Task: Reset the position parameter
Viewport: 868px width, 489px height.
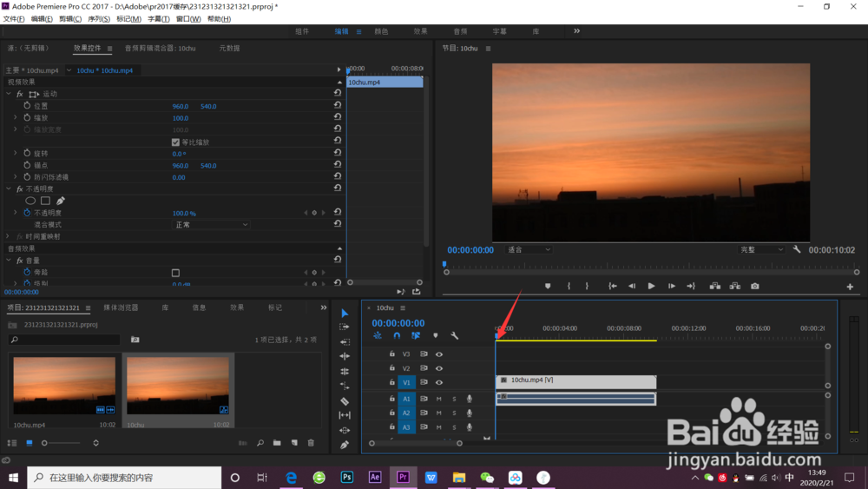Action: [338, 106]
